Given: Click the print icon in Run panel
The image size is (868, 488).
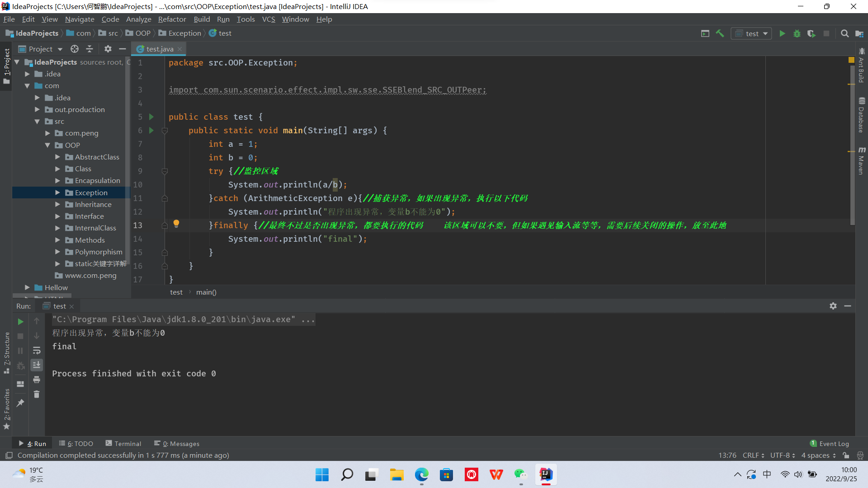Looking at the screenshot, I should (37, 380).
